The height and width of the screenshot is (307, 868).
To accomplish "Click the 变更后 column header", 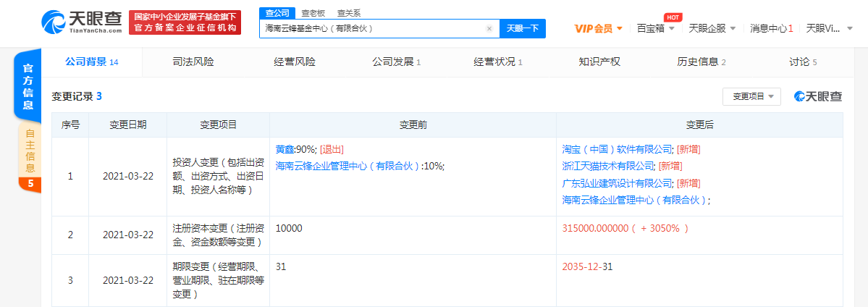I will click(x=700, y=125).
